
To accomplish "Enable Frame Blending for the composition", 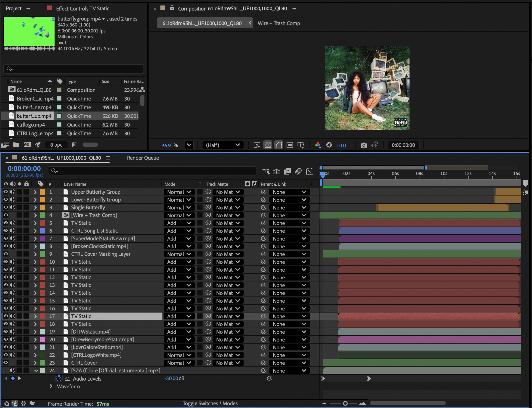I will pos(287,171).
